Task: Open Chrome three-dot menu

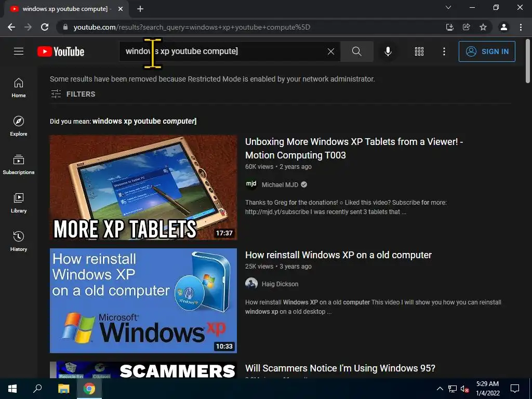Action: click(521, 27)
